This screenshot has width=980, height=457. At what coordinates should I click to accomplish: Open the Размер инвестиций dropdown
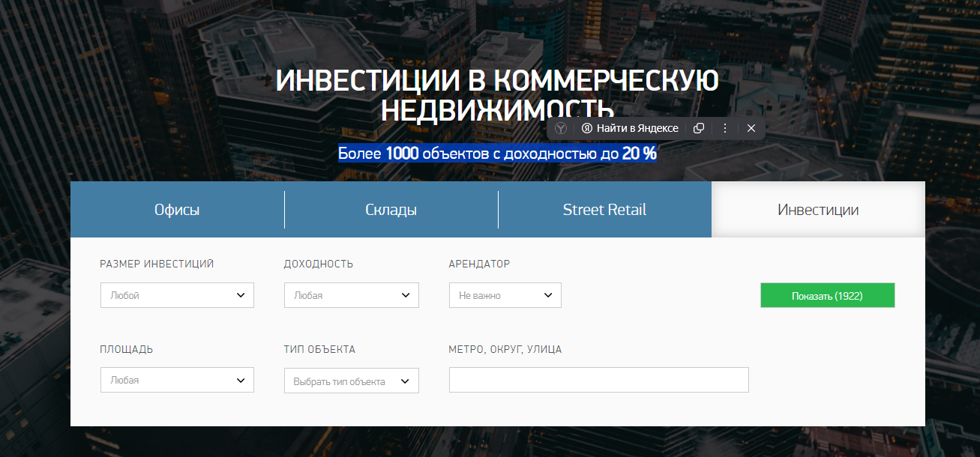click(x=177, y=295)
